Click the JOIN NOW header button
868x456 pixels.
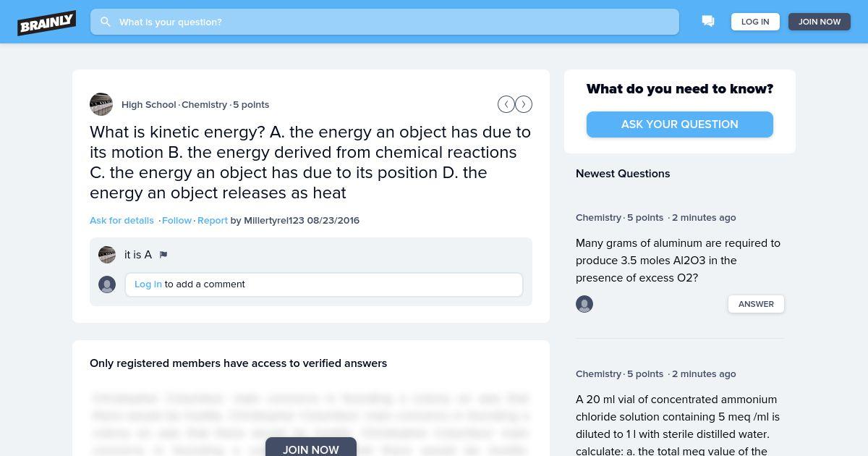coord(820,22)
